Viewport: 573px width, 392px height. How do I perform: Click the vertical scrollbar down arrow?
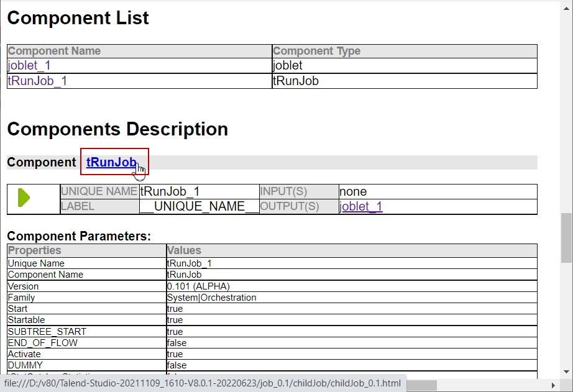(566, 371)
